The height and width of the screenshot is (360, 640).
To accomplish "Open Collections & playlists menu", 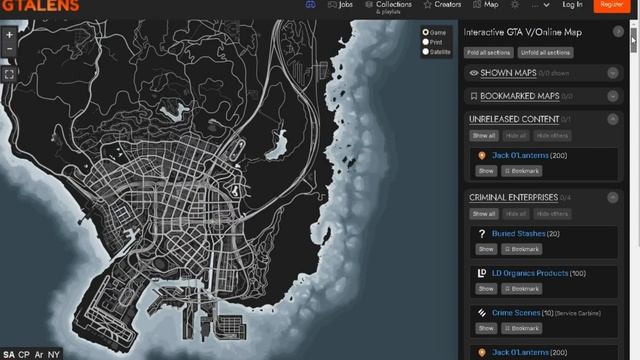I will (x=388, y=7).
